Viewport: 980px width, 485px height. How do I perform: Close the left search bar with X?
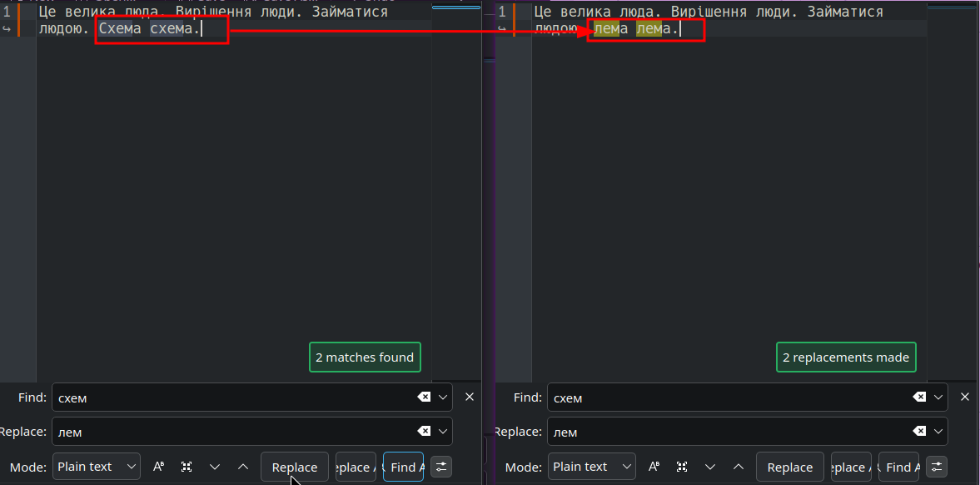click(470, 397)
